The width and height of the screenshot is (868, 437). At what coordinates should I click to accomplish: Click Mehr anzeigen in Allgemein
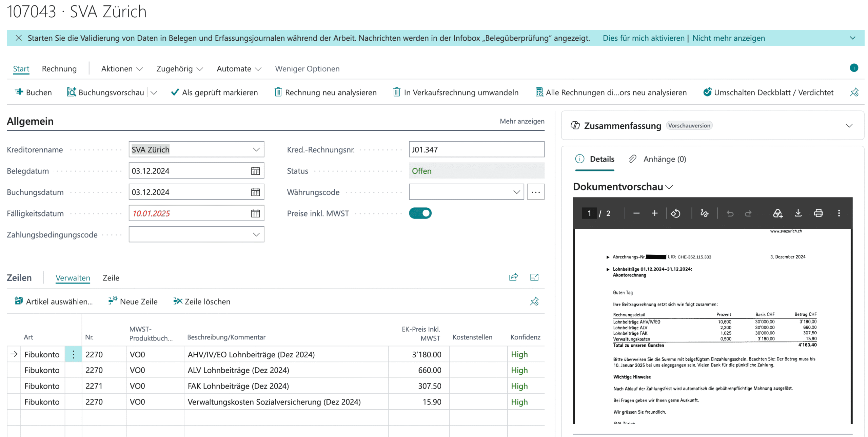click(x=522, y=121)
